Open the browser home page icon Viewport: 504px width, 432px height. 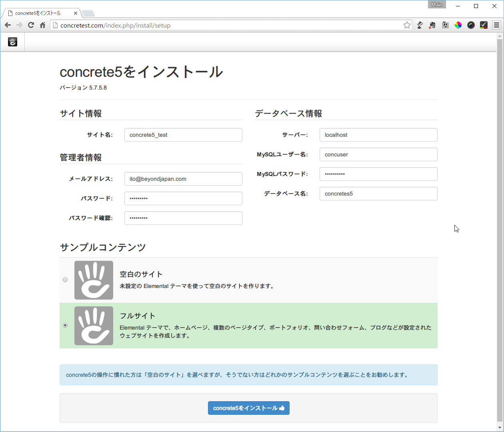coord(42,25)
